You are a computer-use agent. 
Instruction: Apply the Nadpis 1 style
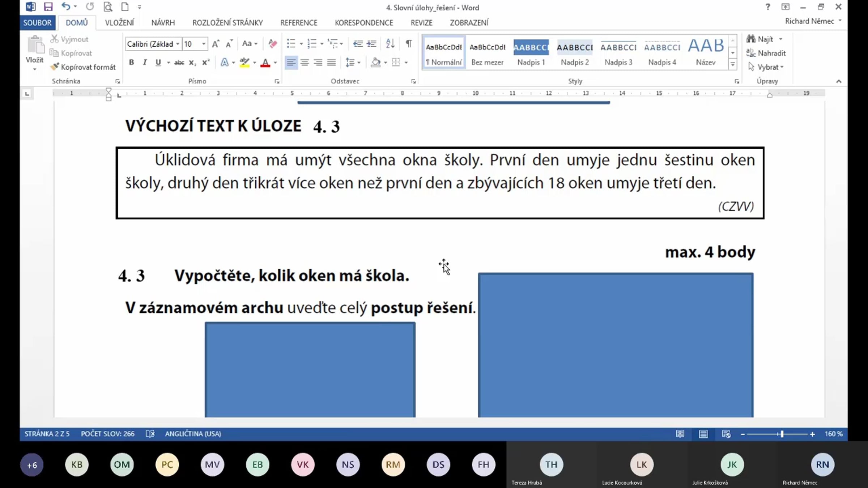click(531, 53)
